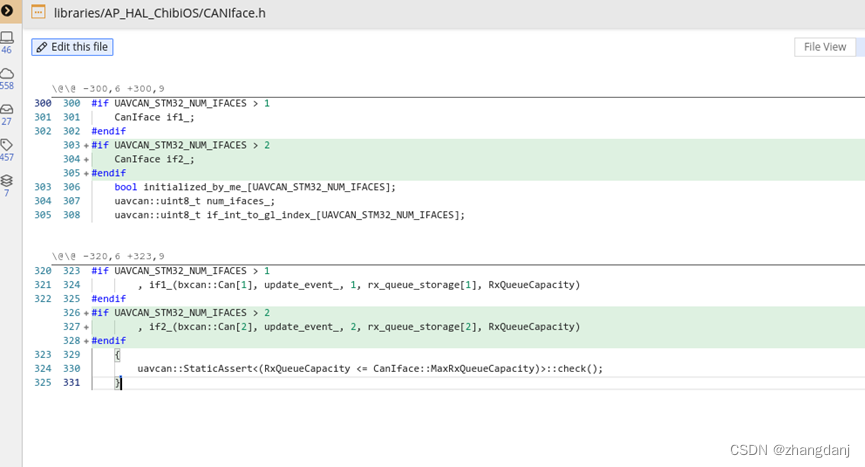Viewport: 865px width, 467px height.
Task: Select hunk header -320,6 +323,9
Action: coord(108,256)
